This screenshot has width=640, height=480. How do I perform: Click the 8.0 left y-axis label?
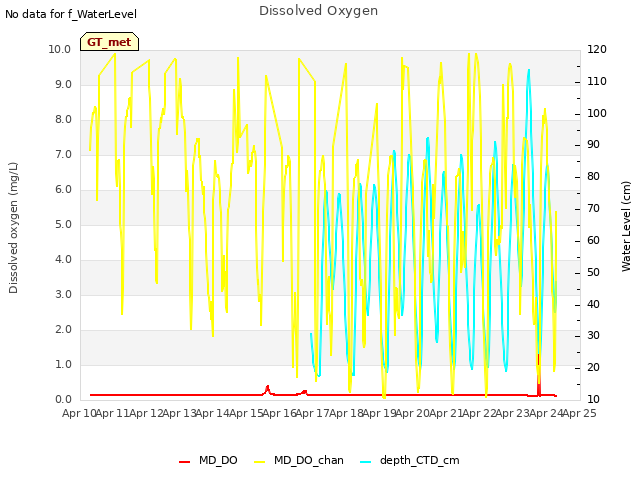(63, 120)
